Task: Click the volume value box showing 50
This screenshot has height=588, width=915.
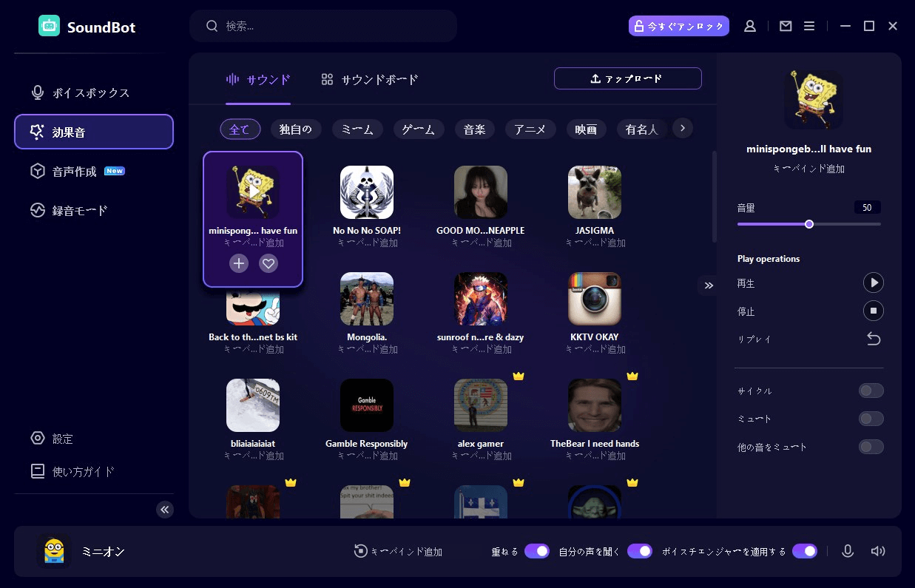Action: click(867, 208)
